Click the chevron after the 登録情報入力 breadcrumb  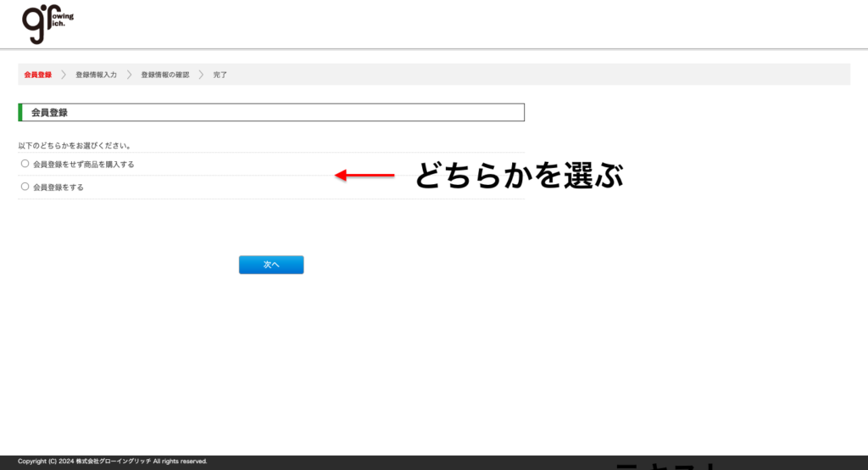tap(129, 75)
